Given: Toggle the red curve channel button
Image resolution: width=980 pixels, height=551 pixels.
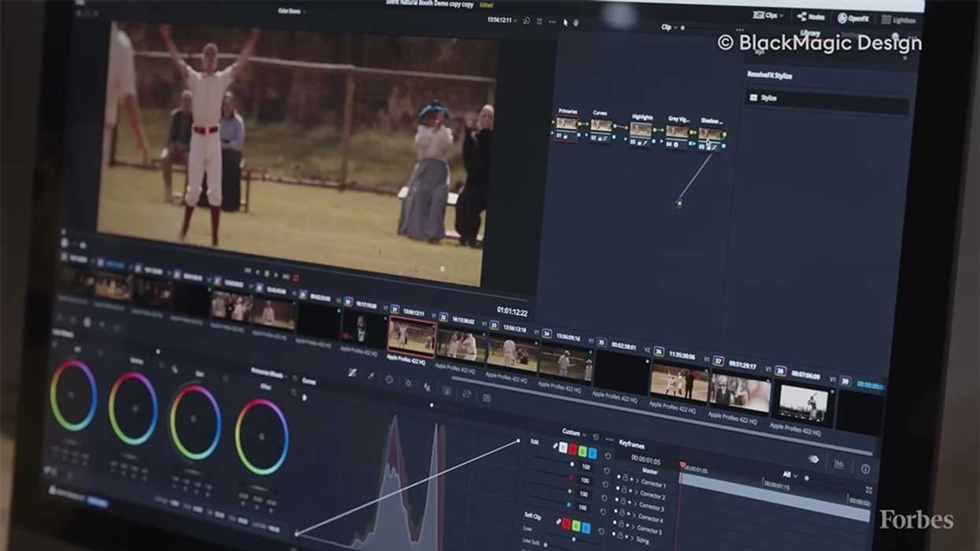Looking at the screenshot, I should pos(572,449).
